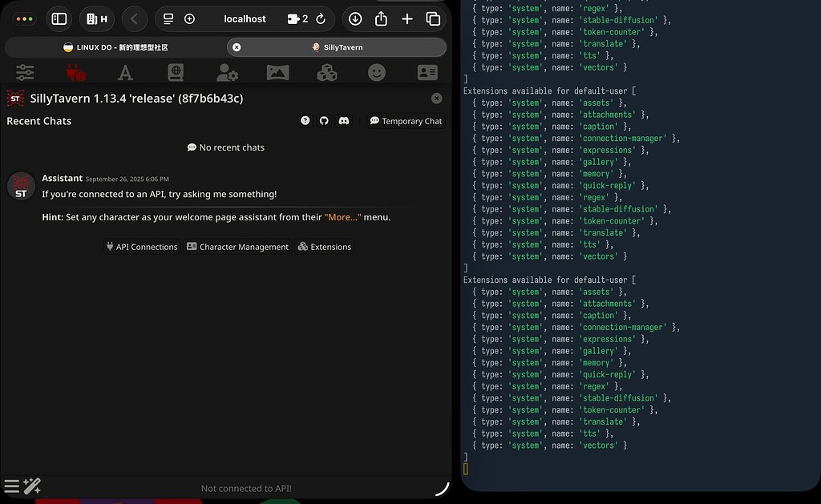Click the localhost address field
This screenshot has height=504, width=821.
click(x=245, y=19)
